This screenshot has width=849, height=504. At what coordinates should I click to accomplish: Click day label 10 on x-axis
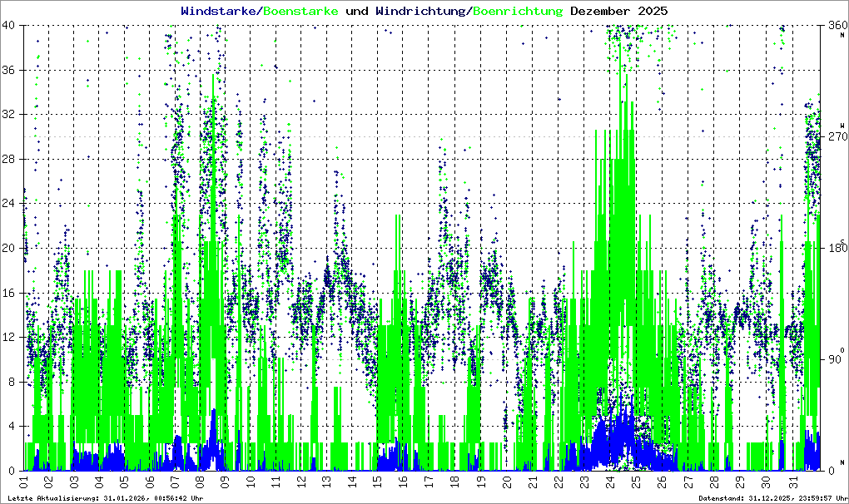click(251, 482)
